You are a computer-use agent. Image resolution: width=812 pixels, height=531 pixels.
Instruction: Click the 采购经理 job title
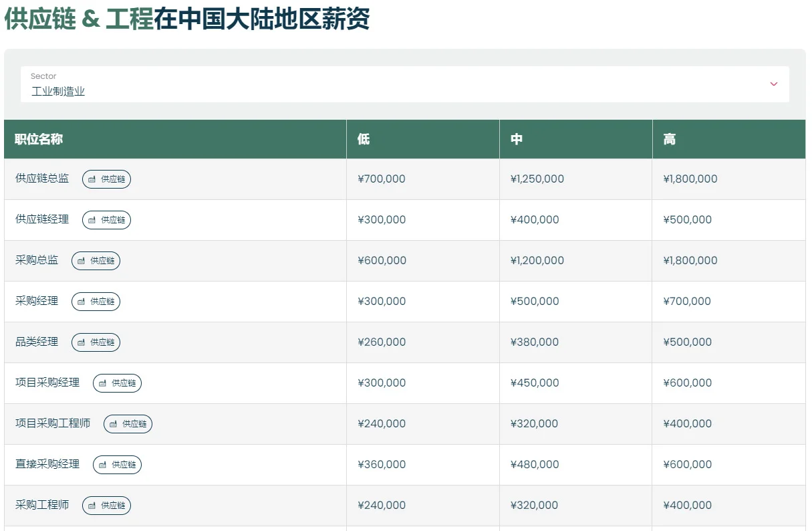click(x=36, y=301)
